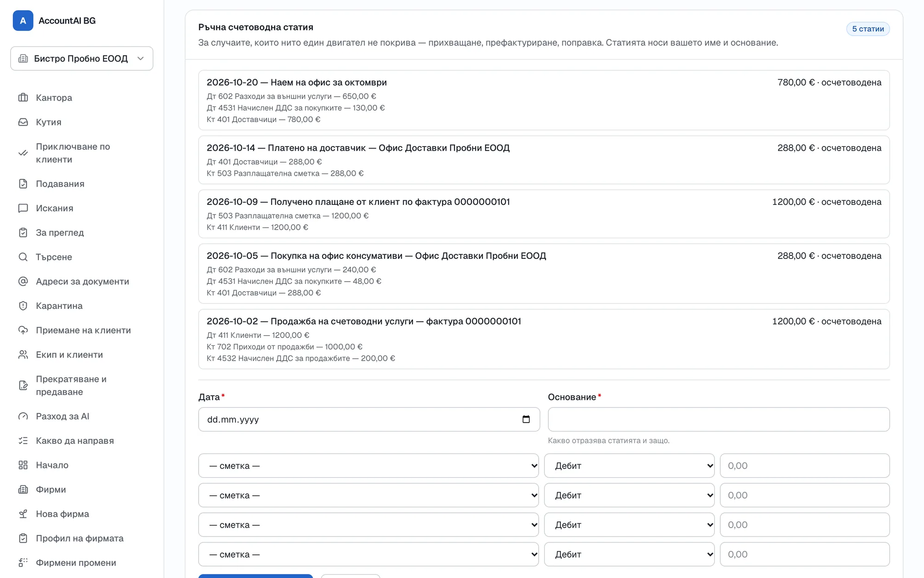Click the fourth row's 0,00 amount field

805,554
